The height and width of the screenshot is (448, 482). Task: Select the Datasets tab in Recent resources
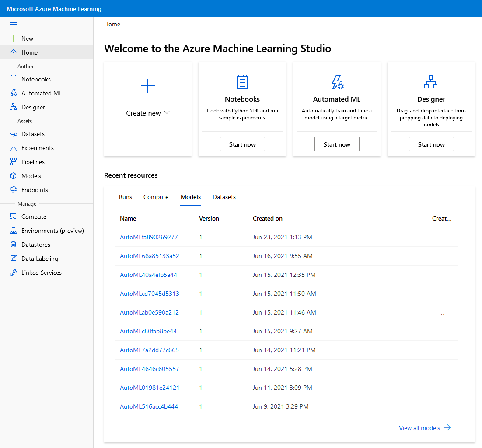click(224, 197)
